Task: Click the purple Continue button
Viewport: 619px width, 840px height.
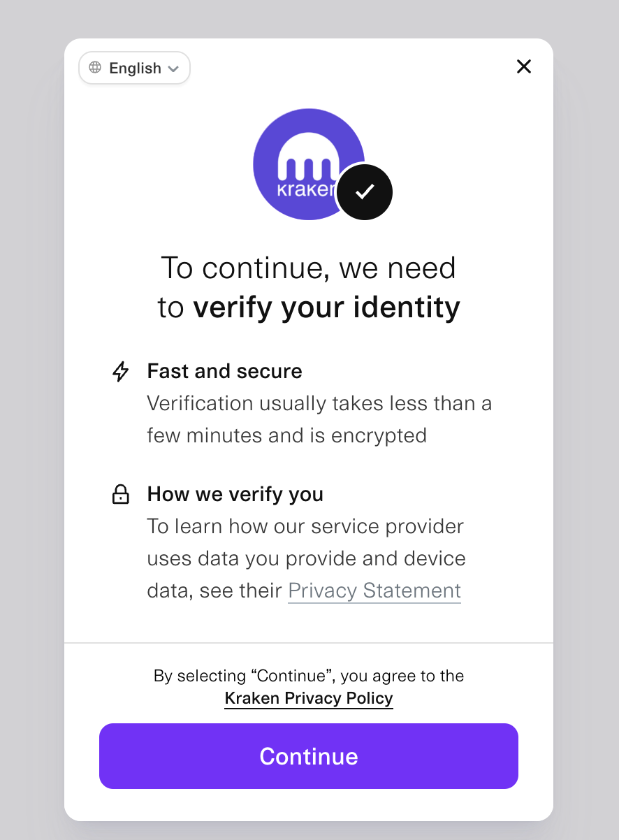Action: click(x=309, y=756)
